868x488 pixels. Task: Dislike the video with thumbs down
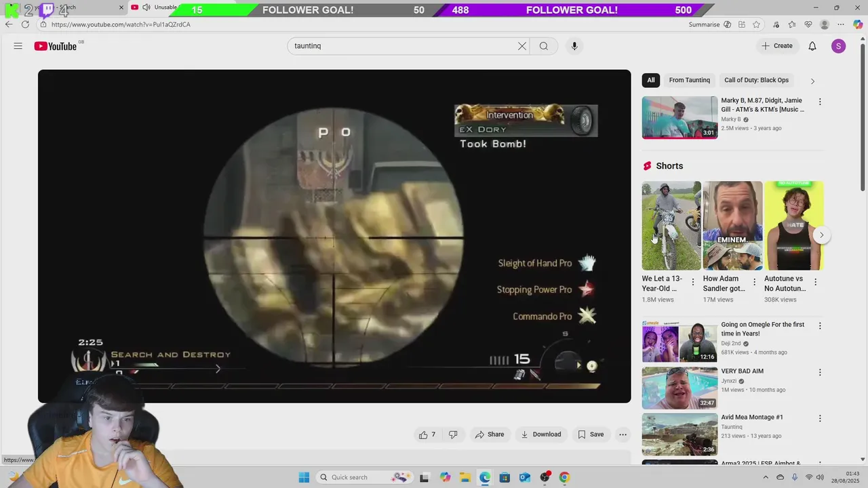pyautogui.click(x=454, y=434)
